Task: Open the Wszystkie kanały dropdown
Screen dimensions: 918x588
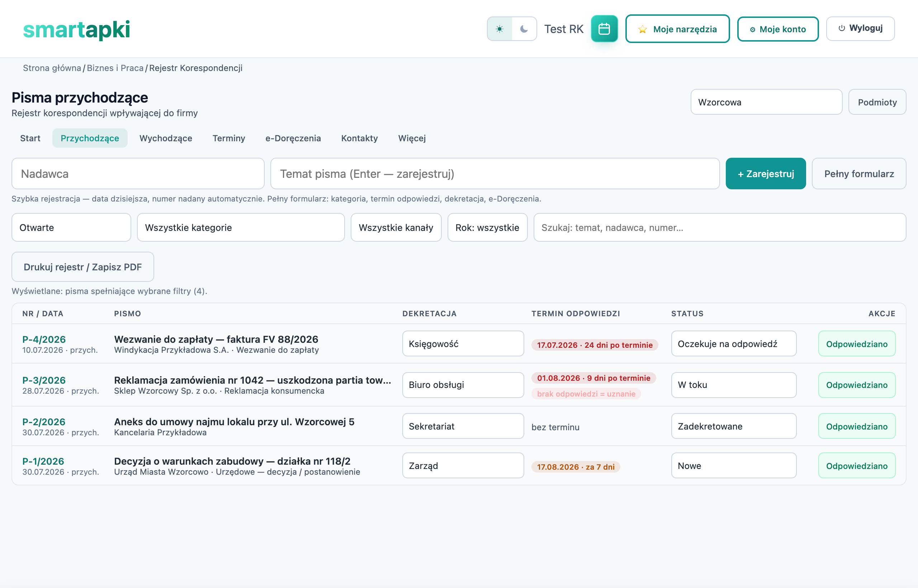Action: click(x=396, y=228)
